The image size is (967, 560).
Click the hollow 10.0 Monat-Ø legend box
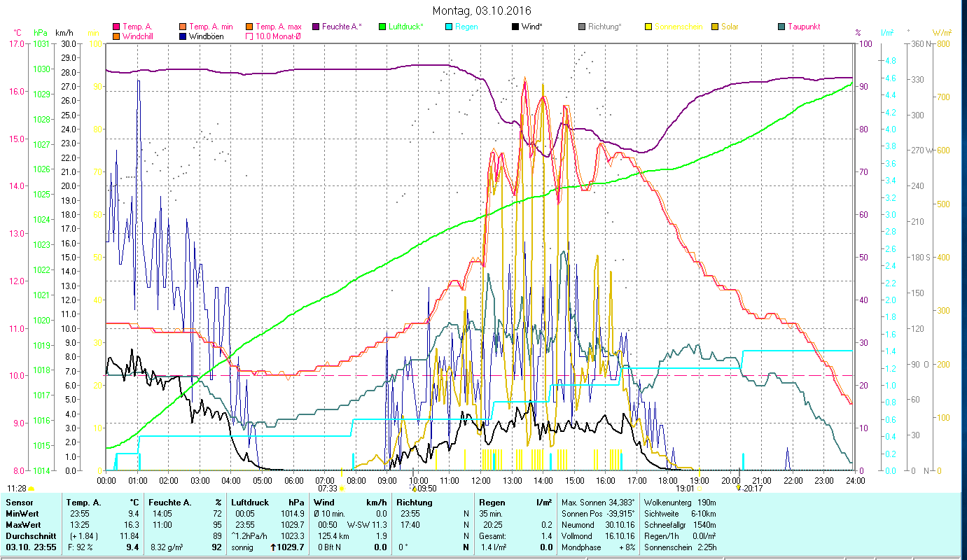(x=248, y=36)
